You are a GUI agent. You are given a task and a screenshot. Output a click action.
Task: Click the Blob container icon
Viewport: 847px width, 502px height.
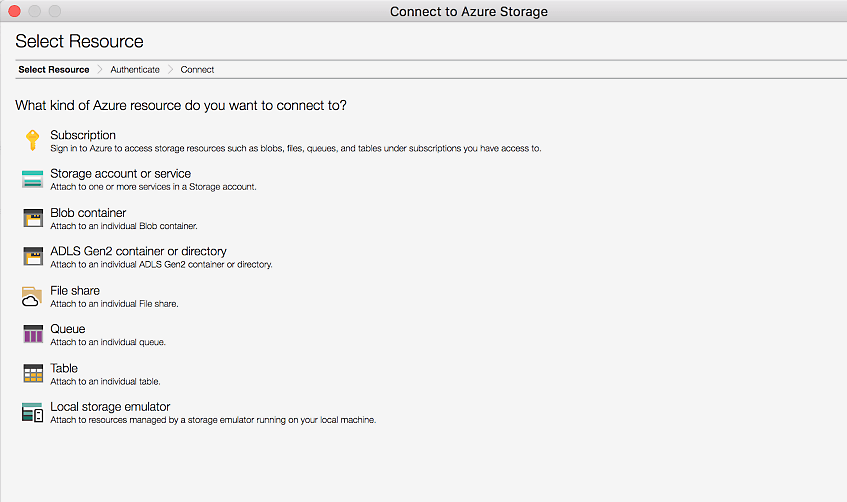pos(33,218)
